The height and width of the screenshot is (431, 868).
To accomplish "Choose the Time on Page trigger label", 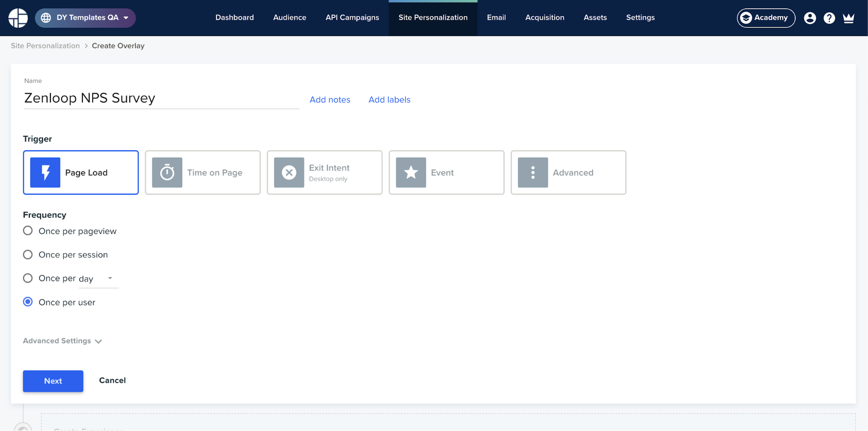I will pyautogui.click(x=215, y=173).
